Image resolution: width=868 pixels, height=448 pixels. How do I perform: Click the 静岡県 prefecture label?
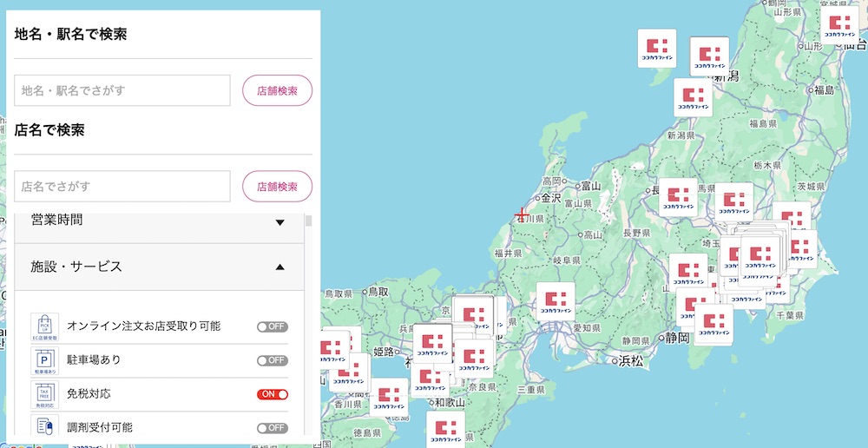click(635, 340)
